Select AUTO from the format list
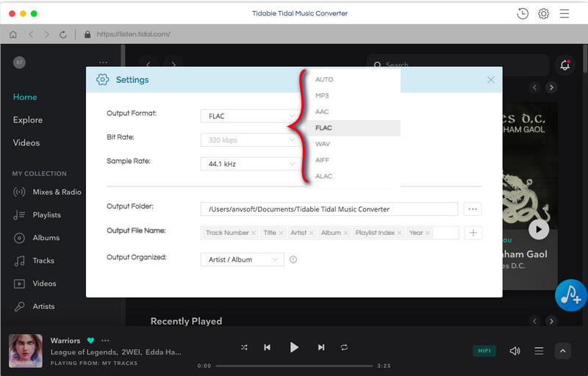 click(x=354, y=79)
